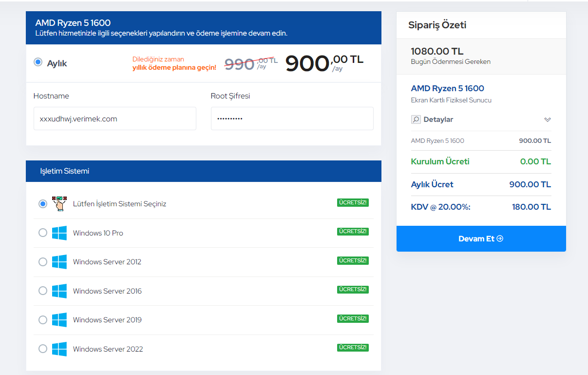Click the Aylık label text
Screen dimensions: 588x375
click(57, 63)
